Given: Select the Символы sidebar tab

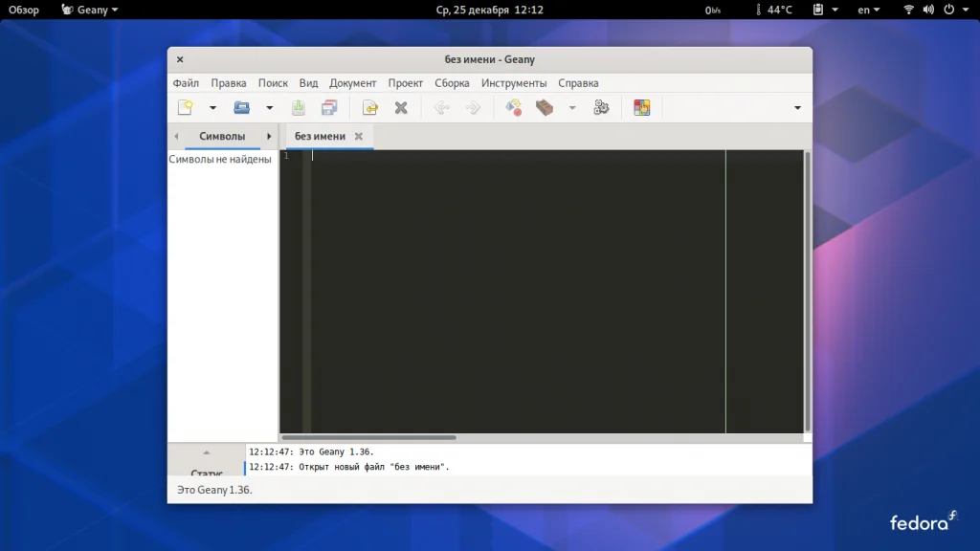Looking at the screenshot, I should coord(222,137).
